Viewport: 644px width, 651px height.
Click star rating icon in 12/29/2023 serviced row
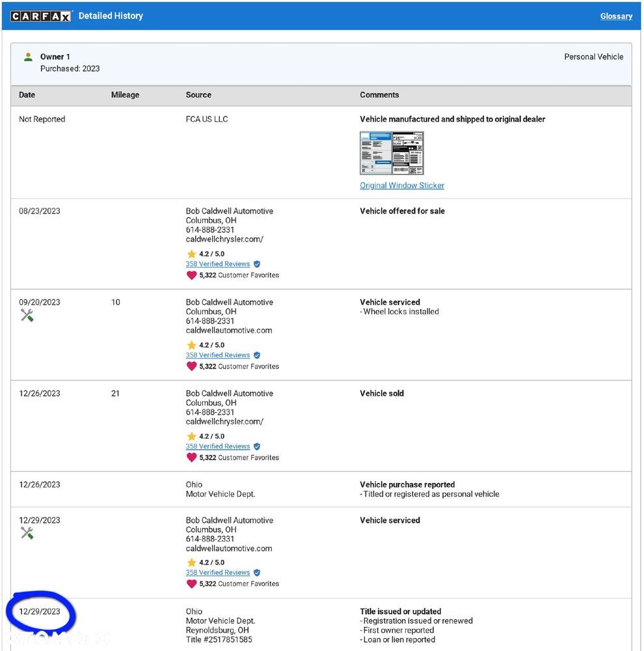pos(191,562)
